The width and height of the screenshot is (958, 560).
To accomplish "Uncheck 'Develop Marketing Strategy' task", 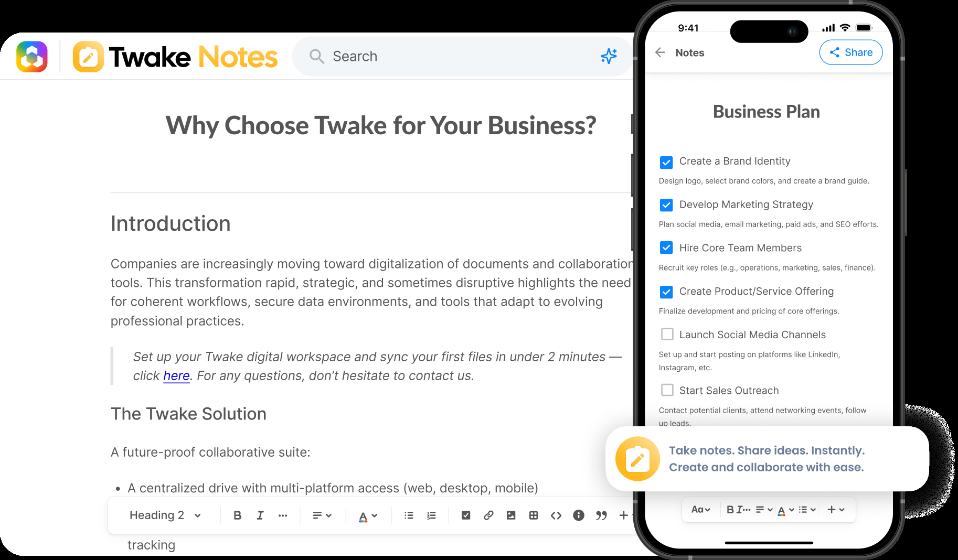I will coord(666,205).
